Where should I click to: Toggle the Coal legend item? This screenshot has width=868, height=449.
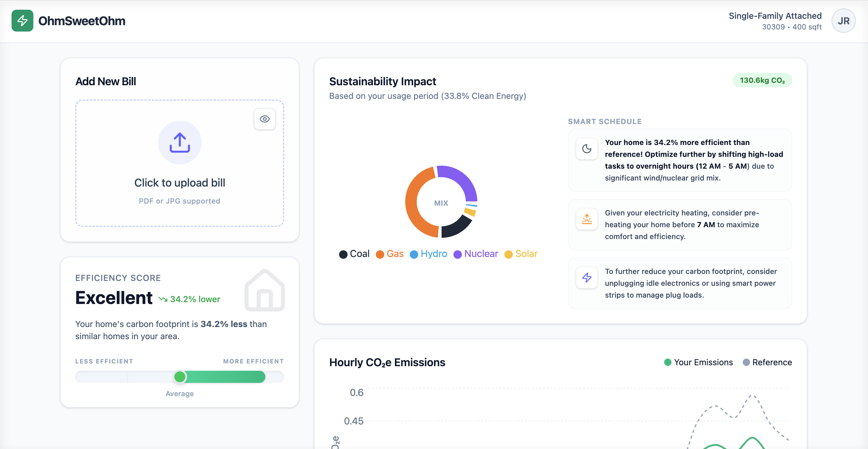pos(354,254)
